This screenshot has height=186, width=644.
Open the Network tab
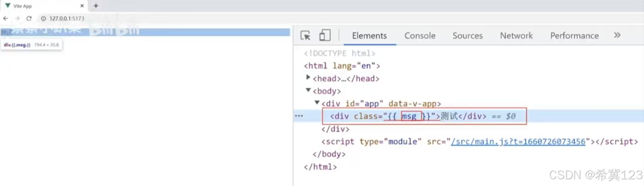(x=516, y=35)
